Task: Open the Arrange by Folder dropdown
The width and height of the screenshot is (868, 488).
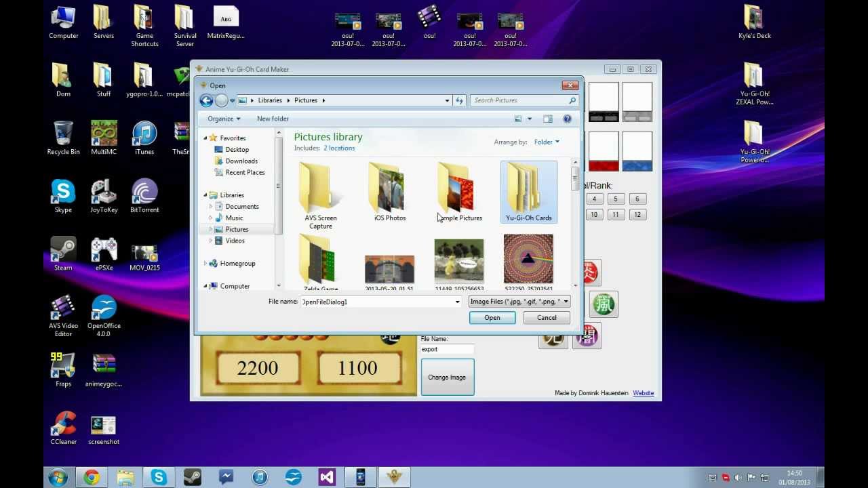Action: pyautogui.click(x=547, y=142)
